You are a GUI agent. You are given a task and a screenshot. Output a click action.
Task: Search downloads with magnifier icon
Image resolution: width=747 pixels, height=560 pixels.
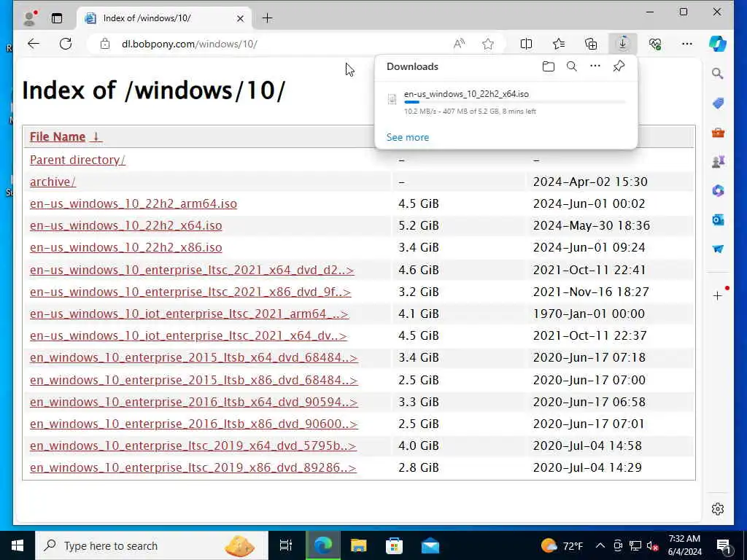(572, 66)
